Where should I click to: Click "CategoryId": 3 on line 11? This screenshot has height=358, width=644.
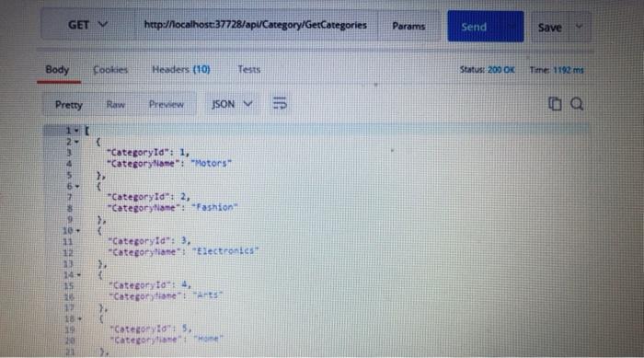click(x=149, y=241)
